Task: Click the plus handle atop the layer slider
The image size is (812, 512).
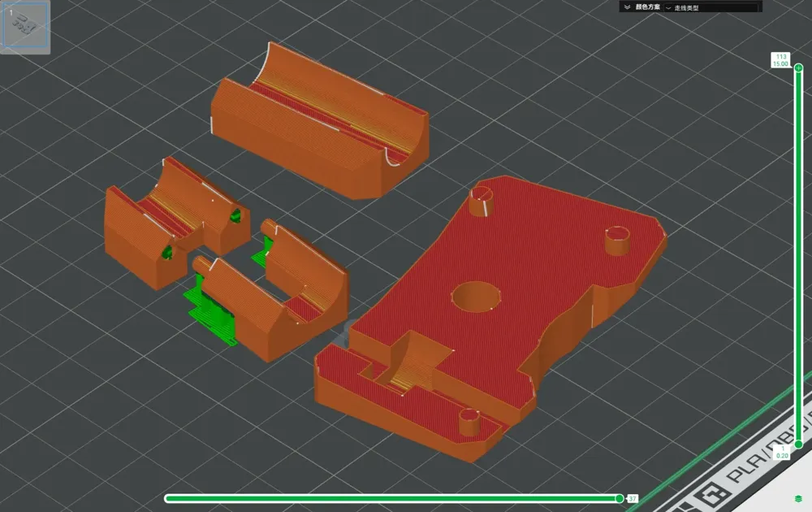Action: tap(798, 68)
